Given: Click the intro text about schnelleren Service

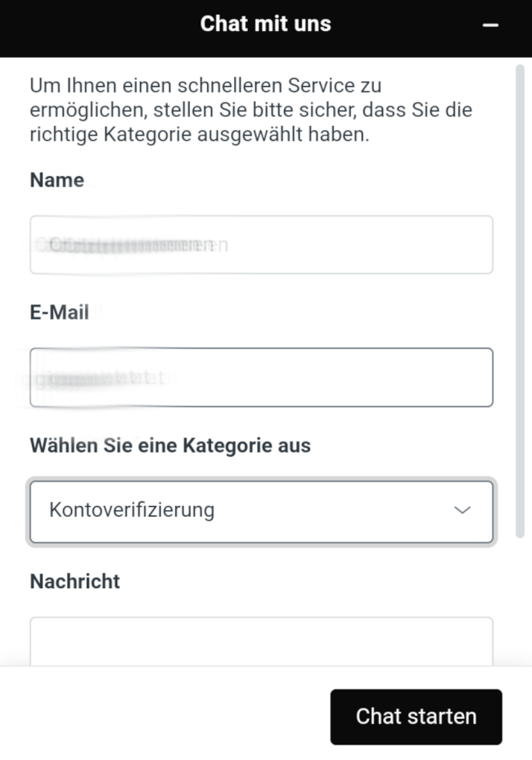Looking at the screenshot, I should pos(205,85).
